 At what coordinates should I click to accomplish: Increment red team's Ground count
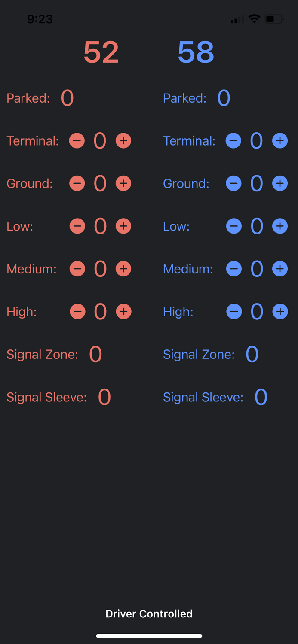point(123,183)
